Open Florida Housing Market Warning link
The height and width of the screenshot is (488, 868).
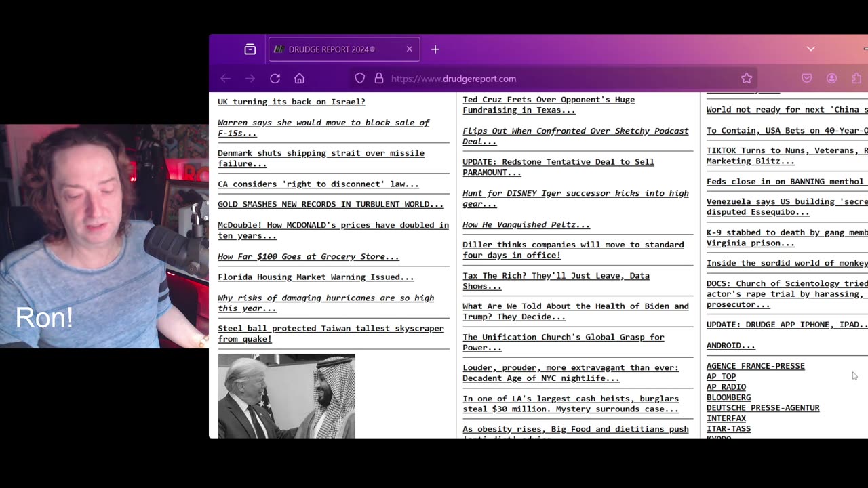click(316, 277)
